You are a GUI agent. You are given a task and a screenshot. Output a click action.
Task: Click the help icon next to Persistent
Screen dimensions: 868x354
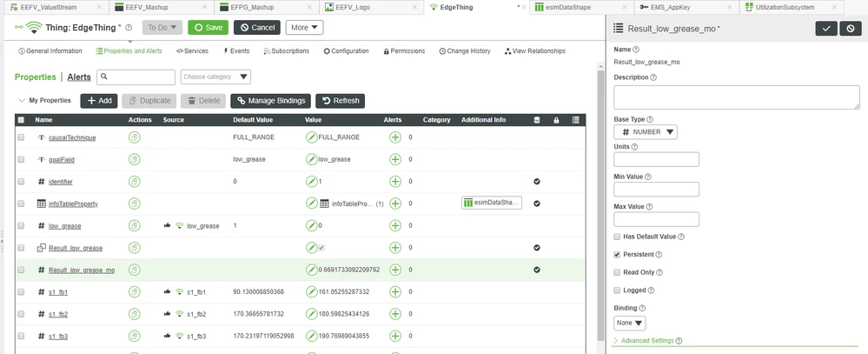(659, 255)
